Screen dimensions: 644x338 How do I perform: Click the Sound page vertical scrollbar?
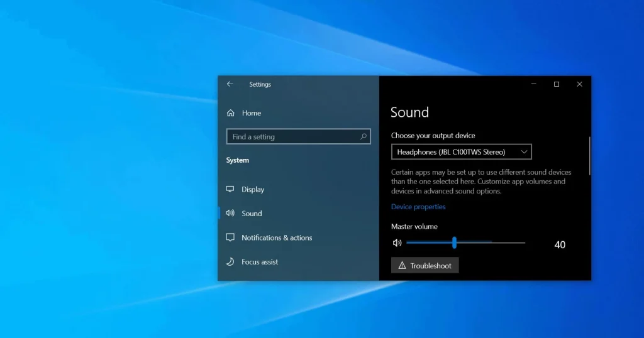589,156
